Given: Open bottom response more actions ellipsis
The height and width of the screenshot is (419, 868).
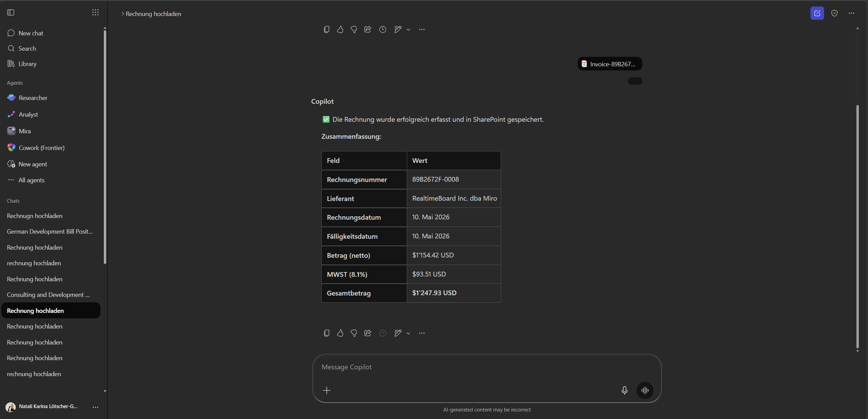Looking at the screenshot, I should [422, 333].
